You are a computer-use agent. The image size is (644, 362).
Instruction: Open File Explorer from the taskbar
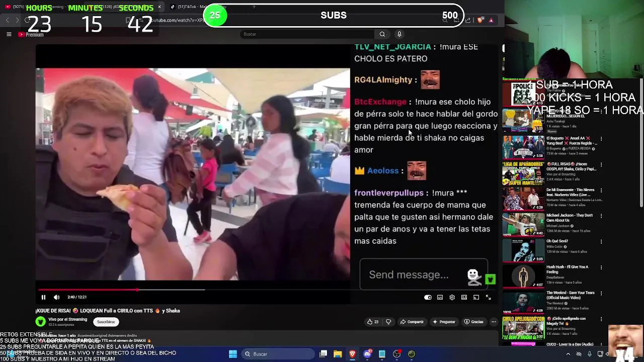(x=338, y=354)
